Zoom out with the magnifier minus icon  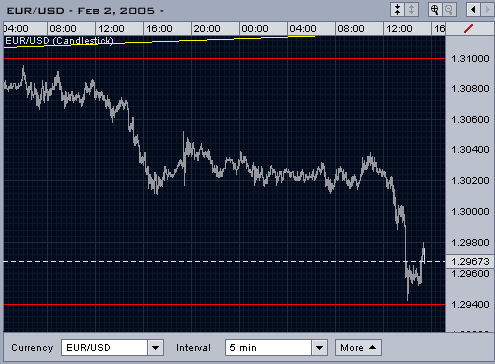pos(449,10)
